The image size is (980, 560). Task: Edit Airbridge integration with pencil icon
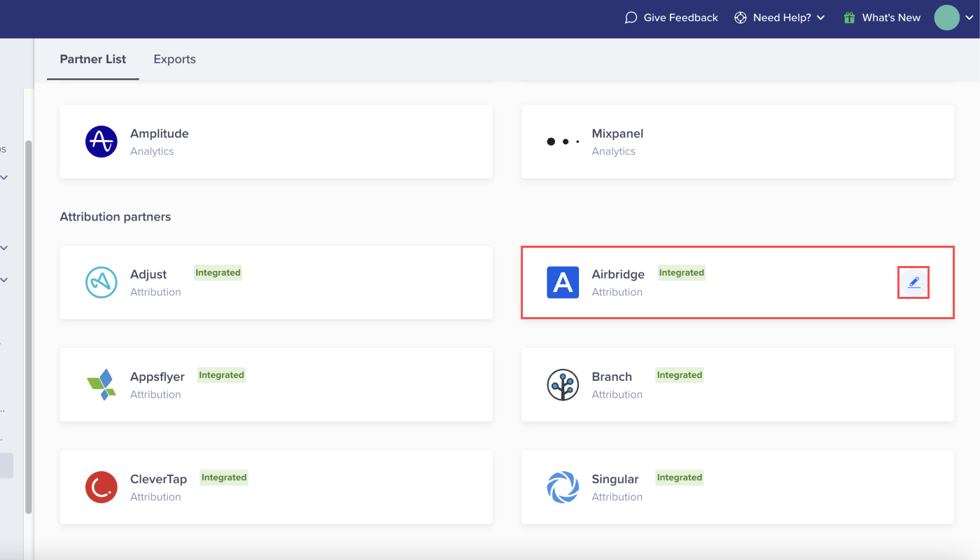(913, 282)
